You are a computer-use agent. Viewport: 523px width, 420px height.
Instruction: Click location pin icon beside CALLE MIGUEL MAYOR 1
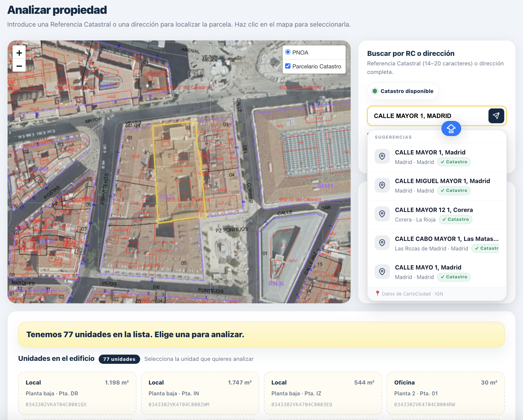pos(382,185)
